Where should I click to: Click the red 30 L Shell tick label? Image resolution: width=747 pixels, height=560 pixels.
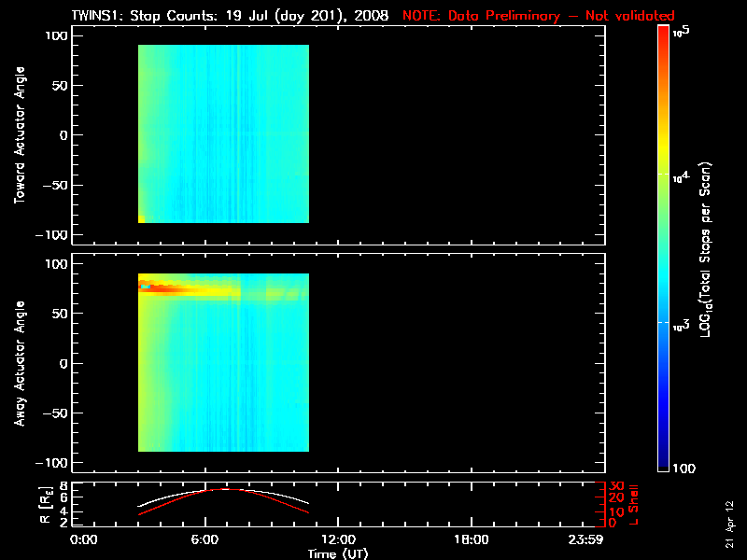pos(616,485)
